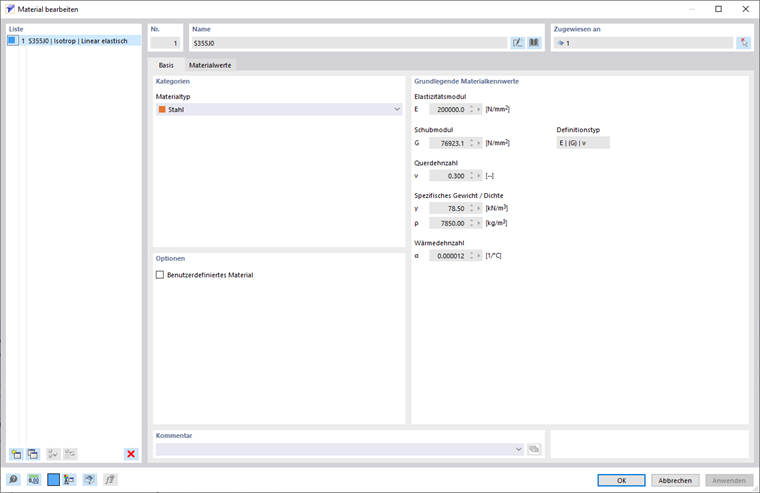Click the Name input field containing S355J0
Viewport: 760px width, 493px height.
click(349, 43)
